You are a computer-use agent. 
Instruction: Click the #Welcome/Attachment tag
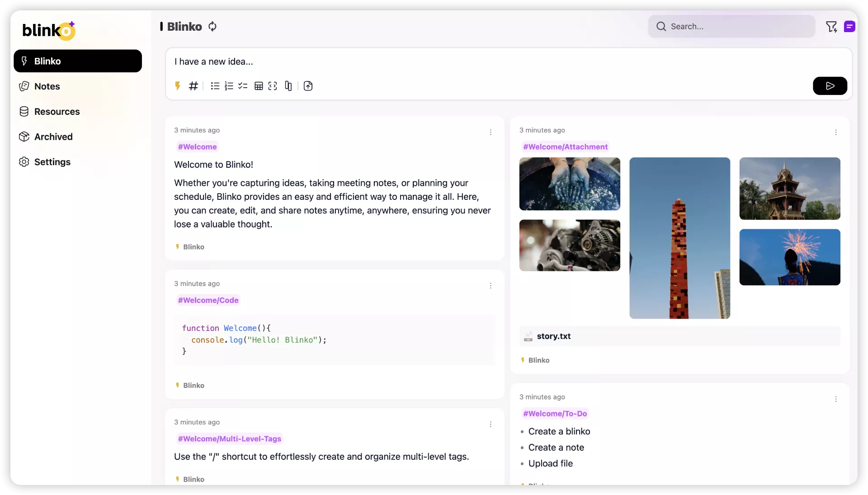tap(565, 147)
